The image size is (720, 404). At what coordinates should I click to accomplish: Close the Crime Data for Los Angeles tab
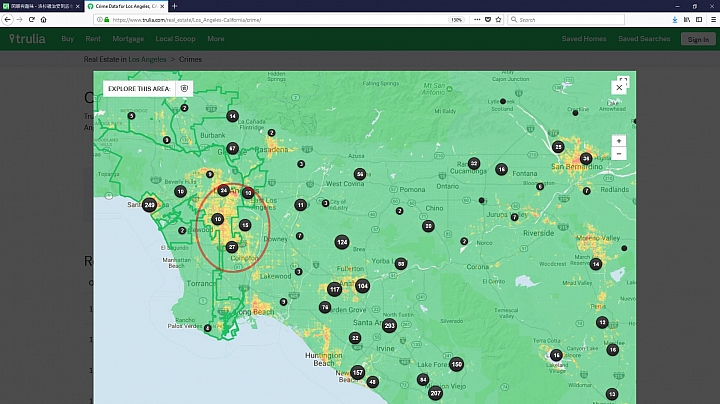(162, 6)
